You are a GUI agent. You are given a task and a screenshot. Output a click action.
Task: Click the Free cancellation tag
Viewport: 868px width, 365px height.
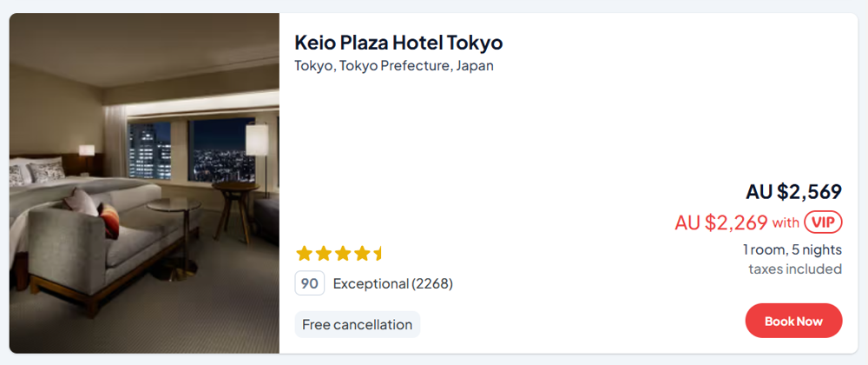(x=357, y=325)
